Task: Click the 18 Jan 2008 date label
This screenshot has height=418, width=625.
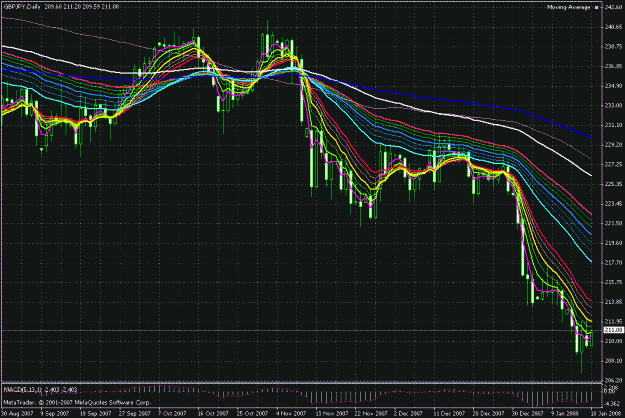Action: tap(606, 413)
